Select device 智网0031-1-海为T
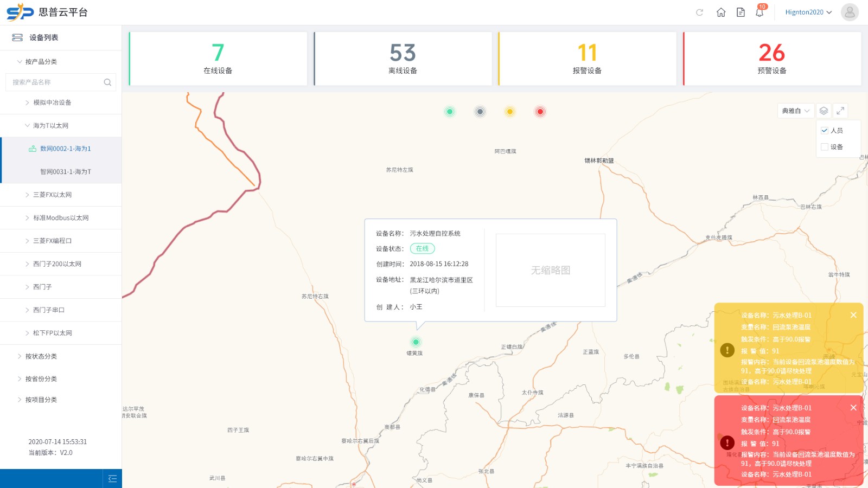 pyautogui.click(x=66, y=172)
